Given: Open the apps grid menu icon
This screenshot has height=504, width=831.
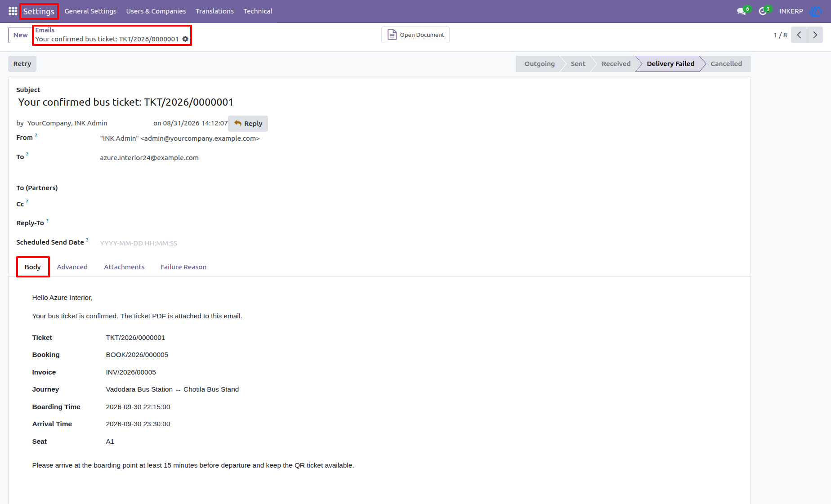Looking at the screenshot, I should [x=13, y=11].
